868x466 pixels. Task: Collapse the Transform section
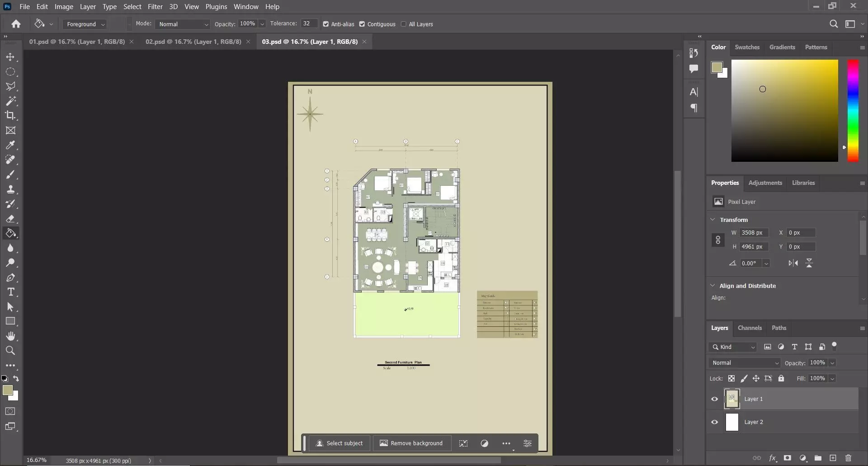point(712,220)
